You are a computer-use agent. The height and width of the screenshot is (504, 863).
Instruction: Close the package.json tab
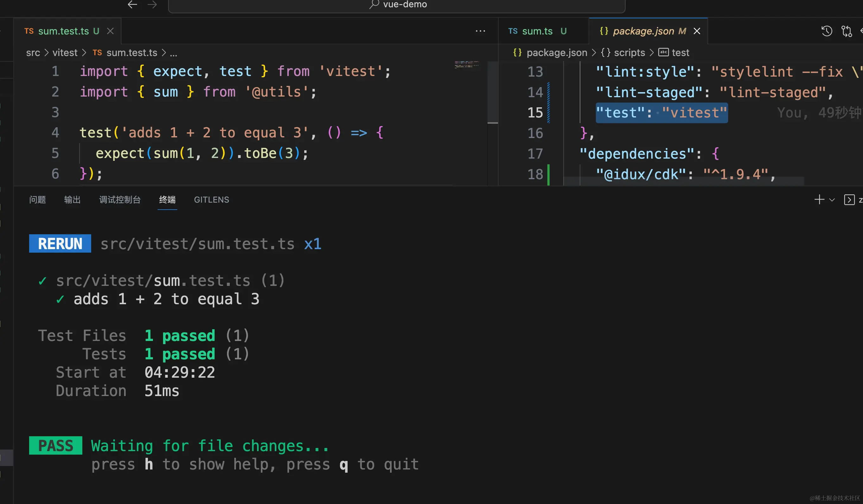point(696,31)
